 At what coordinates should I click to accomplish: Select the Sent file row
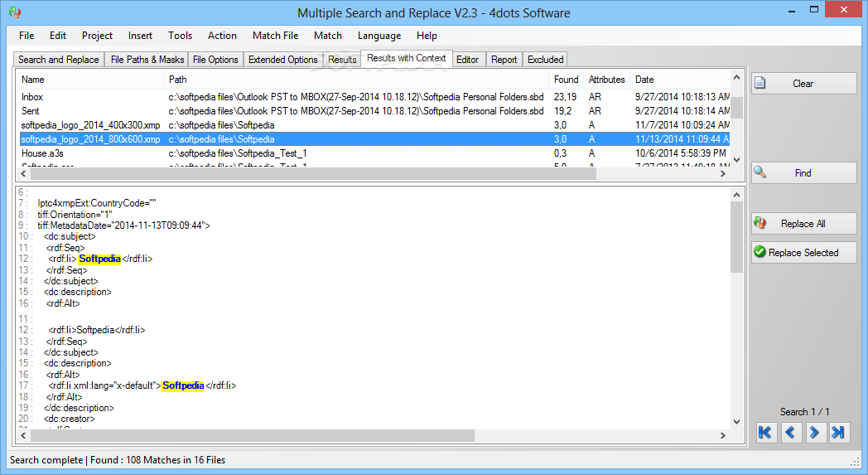click(374, 111)
